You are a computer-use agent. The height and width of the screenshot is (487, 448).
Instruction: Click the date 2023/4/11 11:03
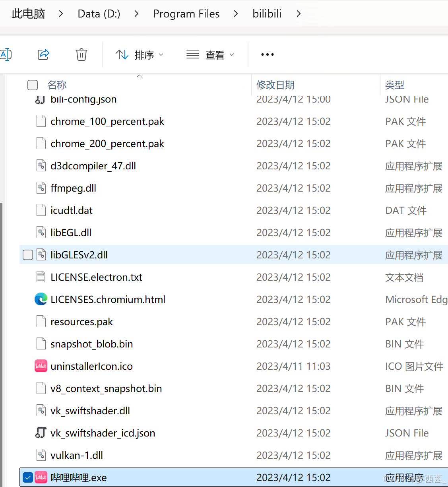tap(293, 366)
